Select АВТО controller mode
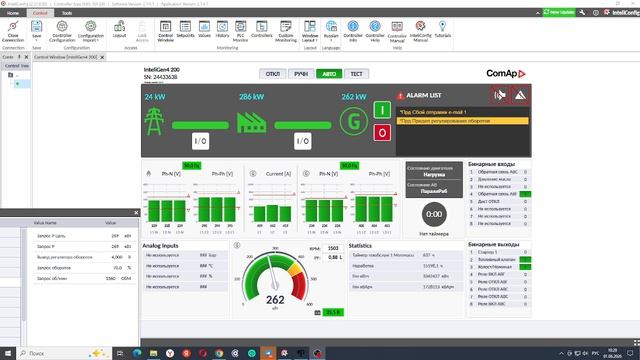 click(329, 74)
